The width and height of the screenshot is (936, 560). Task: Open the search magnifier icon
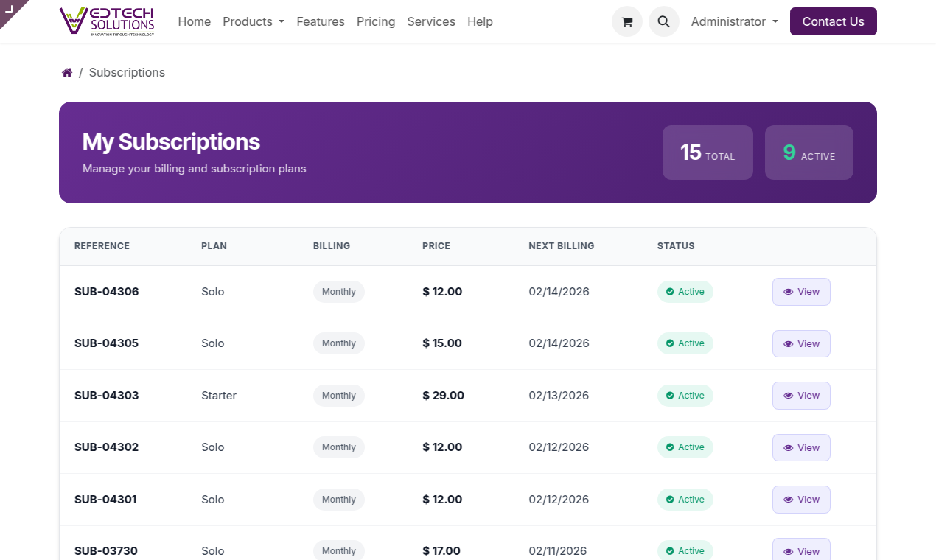[x=663, y=21]
